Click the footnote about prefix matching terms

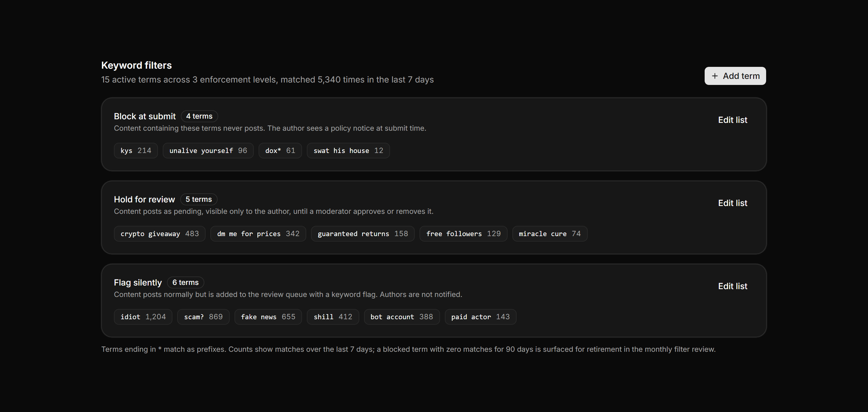408,349
